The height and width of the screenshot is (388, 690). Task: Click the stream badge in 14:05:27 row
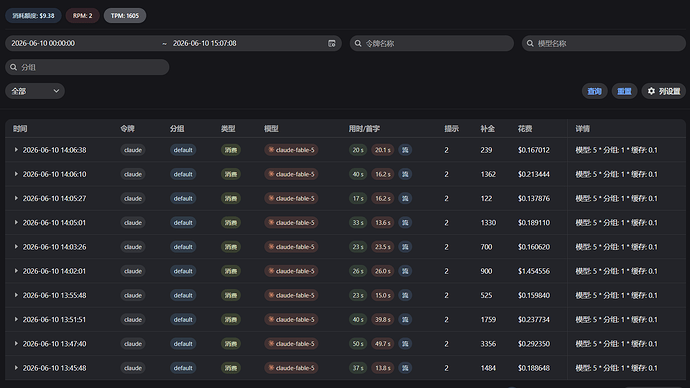click(405, 198)
